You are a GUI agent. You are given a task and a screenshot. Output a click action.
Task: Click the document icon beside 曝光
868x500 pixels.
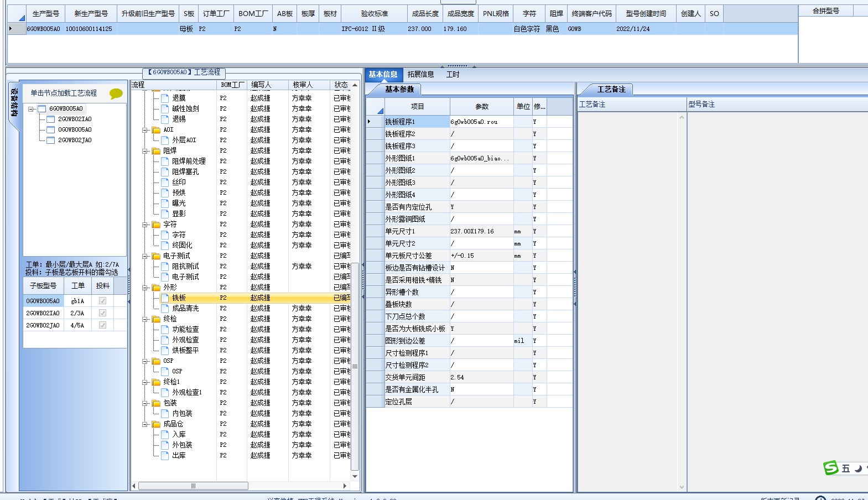[165, 203]
